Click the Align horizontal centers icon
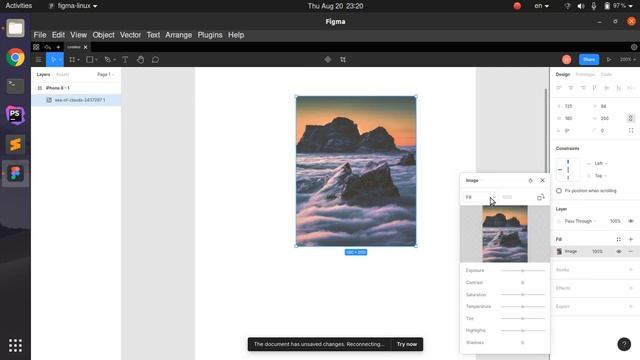640x360 pixels. click(571, 88)
